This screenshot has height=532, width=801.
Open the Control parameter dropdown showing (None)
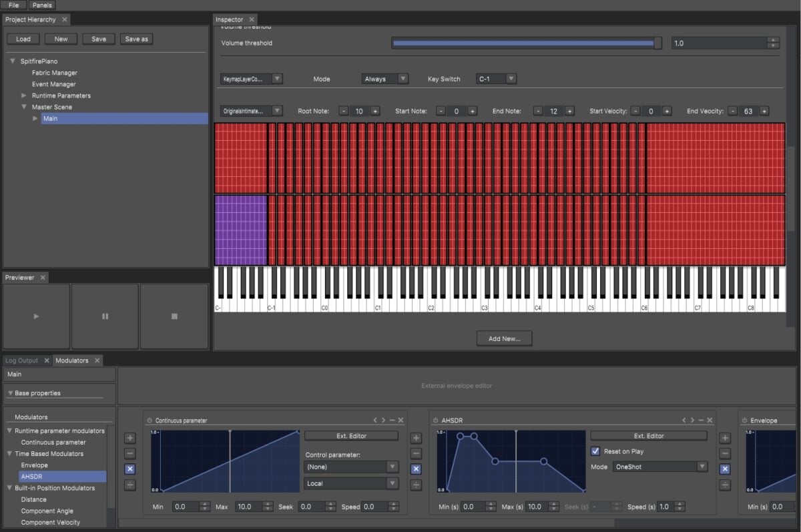point(351,465)
